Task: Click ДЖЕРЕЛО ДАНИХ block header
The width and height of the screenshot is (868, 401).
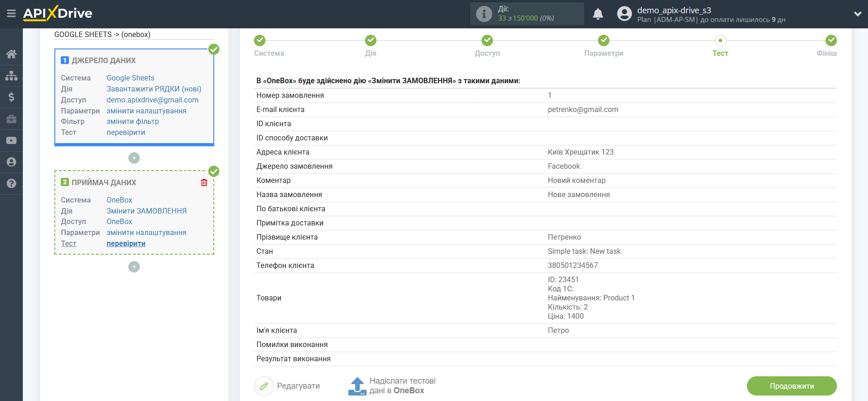Action: (x=104, y=60)
